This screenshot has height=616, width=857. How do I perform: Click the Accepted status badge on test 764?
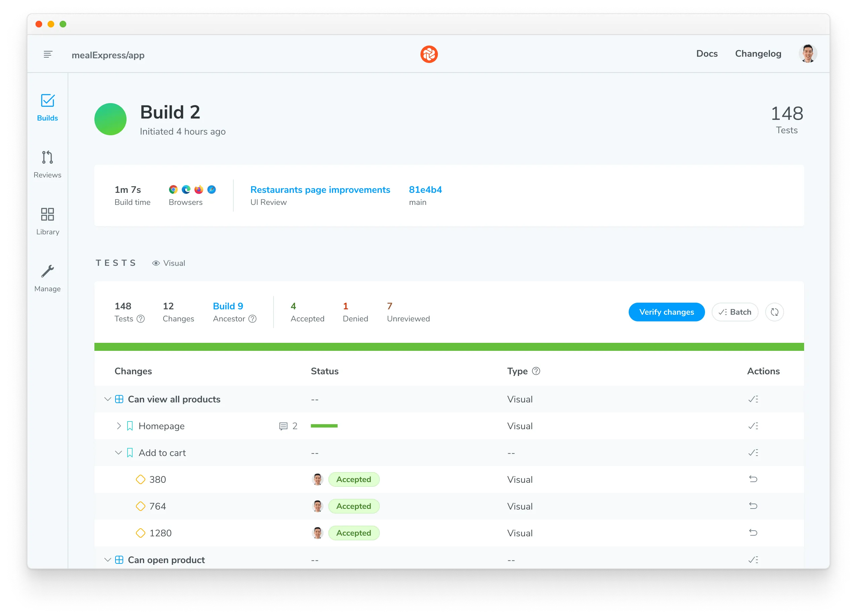pyautogui.click(x=354, y=506)
